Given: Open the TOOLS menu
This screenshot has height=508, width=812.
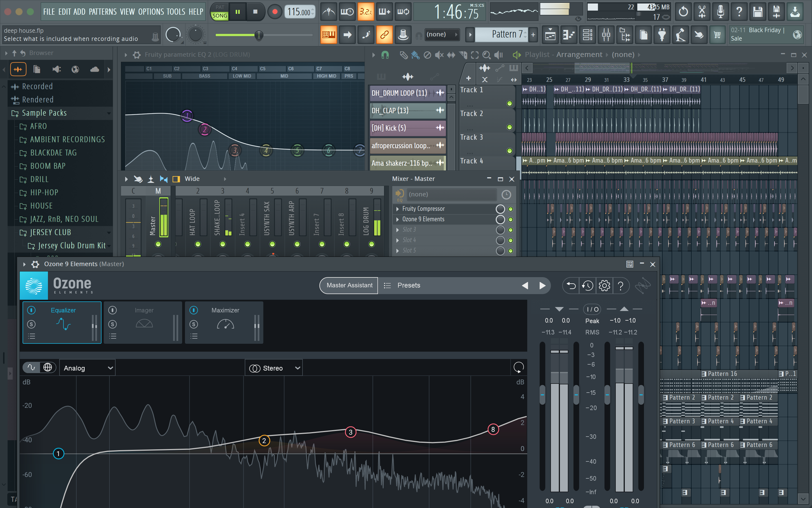Looking at the screenshot, I should point(176,12).
